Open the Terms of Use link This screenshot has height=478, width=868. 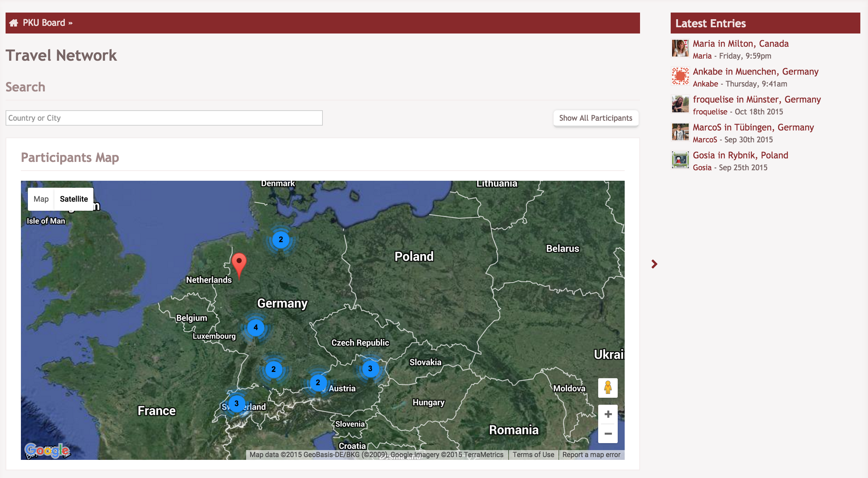point(533,455)
